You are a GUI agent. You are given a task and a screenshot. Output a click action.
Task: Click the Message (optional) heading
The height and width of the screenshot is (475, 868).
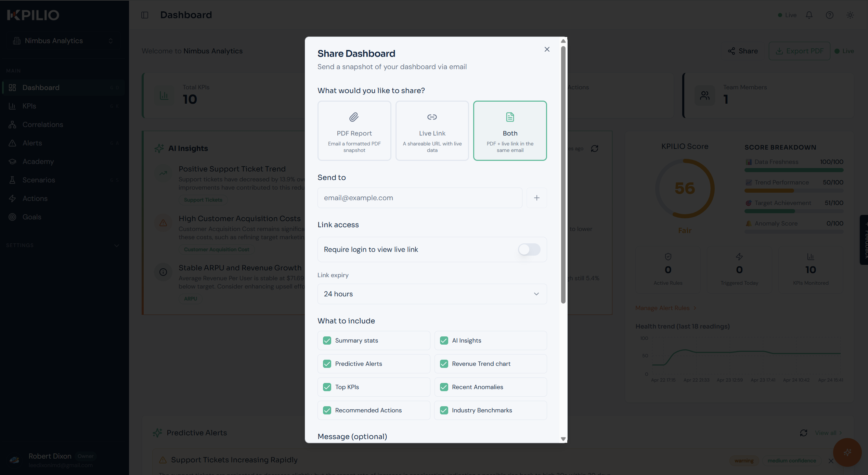tap(352, 436)
